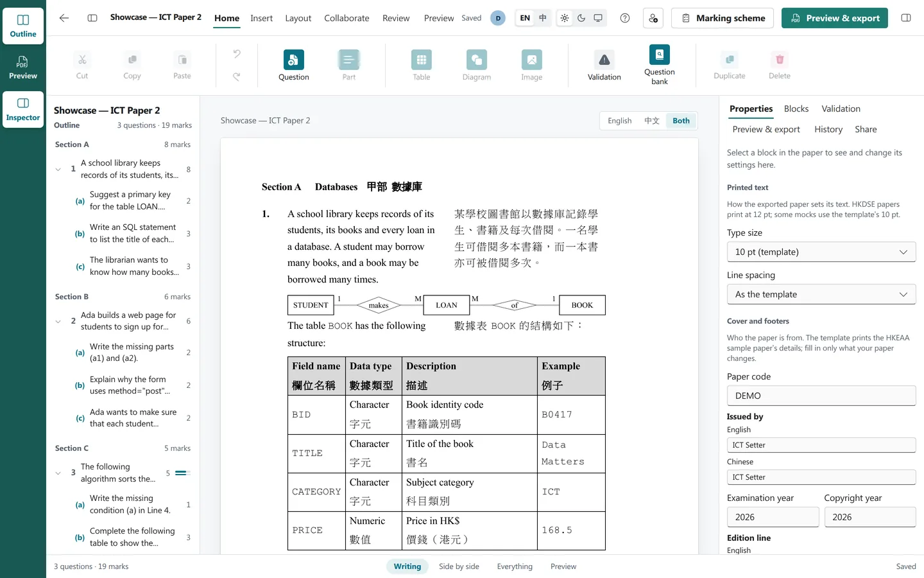Image resolution: width=924 pixels, height=578 pixels.
Task: Open the Layout ribbon tab
Action: coord(298,18)
